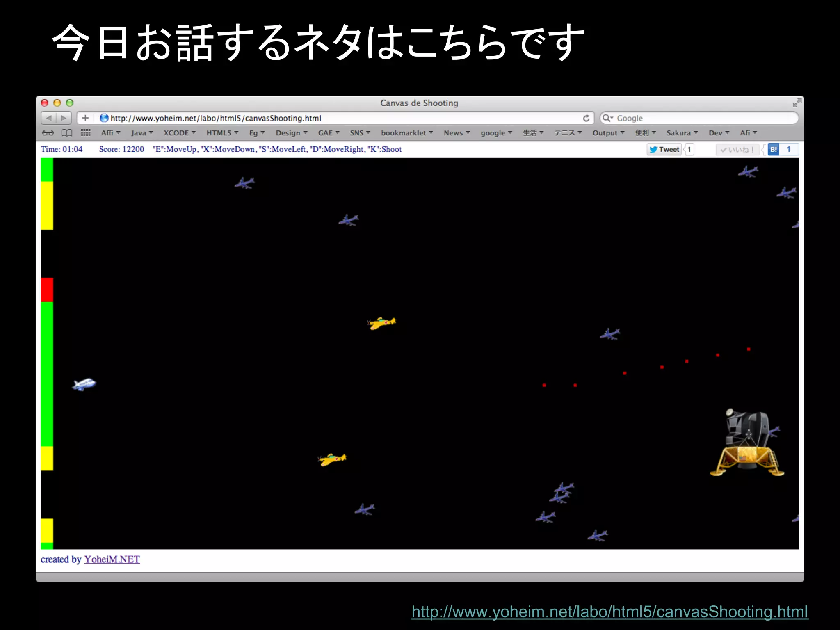Open the Reading List glasses icon

pos(48,133)
